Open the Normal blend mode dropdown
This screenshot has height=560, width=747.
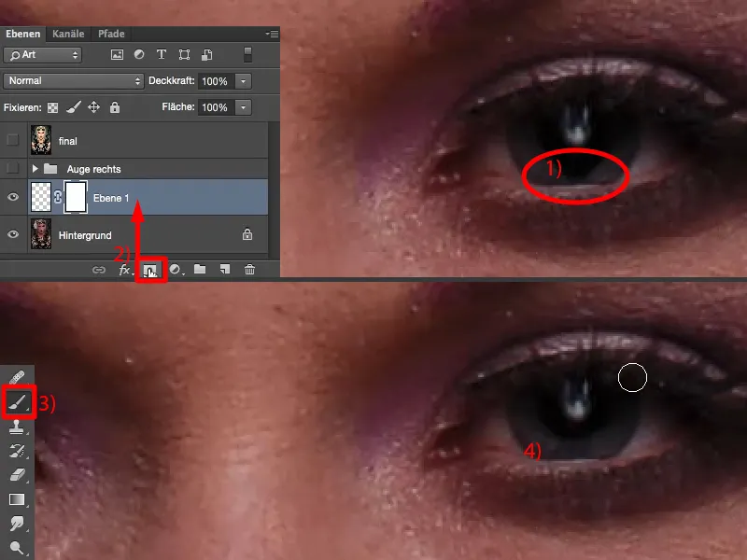(70, 81)
